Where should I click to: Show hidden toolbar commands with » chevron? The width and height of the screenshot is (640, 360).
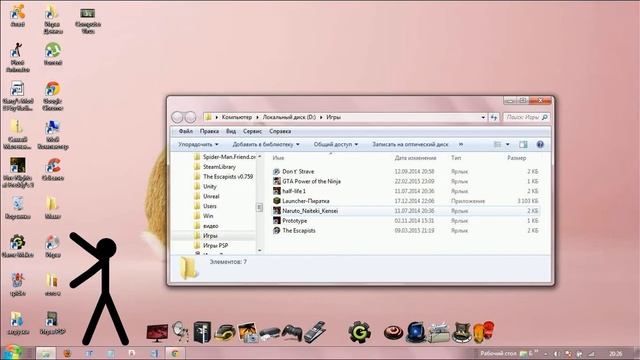point(461,144)
